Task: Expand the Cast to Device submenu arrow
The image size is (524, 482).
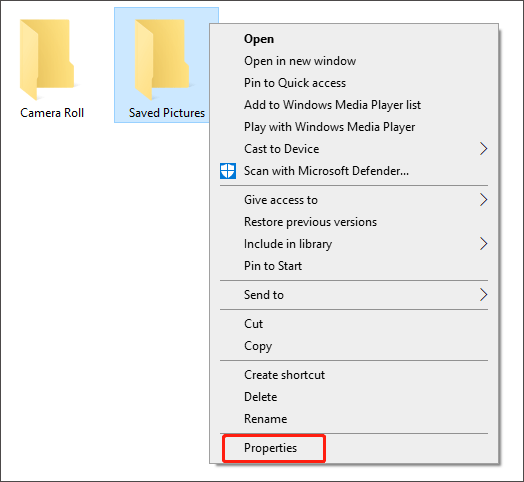Action: coord(484,149)
